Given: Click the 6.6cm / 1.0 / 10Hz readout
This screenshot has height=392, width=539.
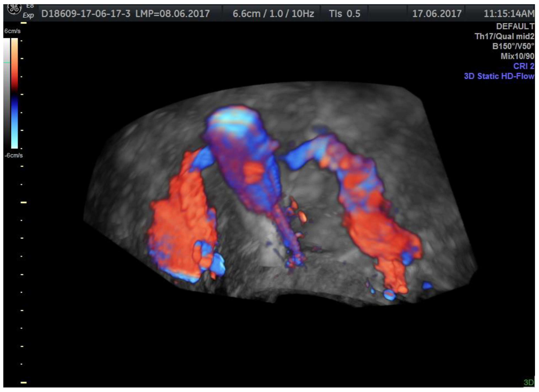Looking at the screenshot, I should (x=273, y=14).
